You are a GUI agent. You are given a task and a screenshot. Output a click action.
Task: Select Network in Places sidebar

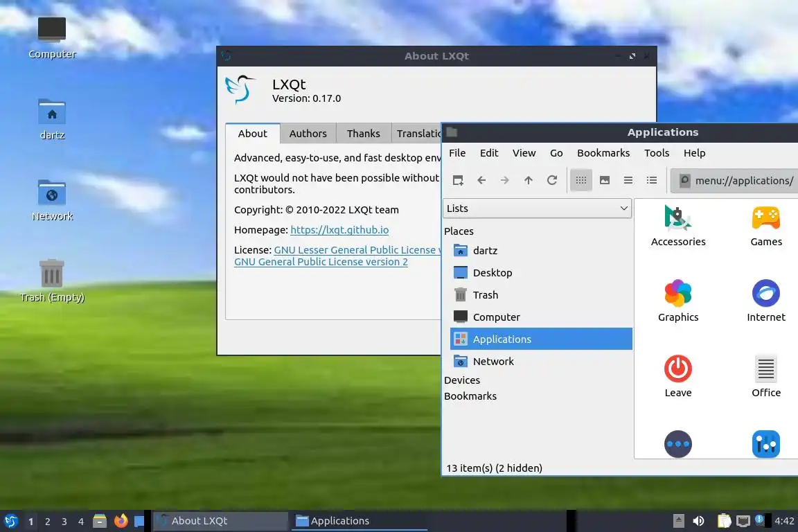tap(541, 361)
